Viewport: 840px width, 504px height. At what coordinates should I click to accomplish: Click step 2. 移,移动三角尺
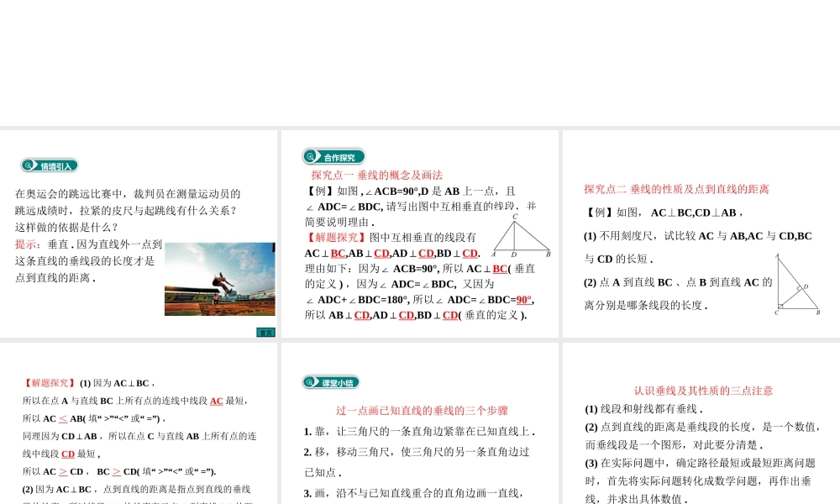pyautogui.click(x=417, y=452)
